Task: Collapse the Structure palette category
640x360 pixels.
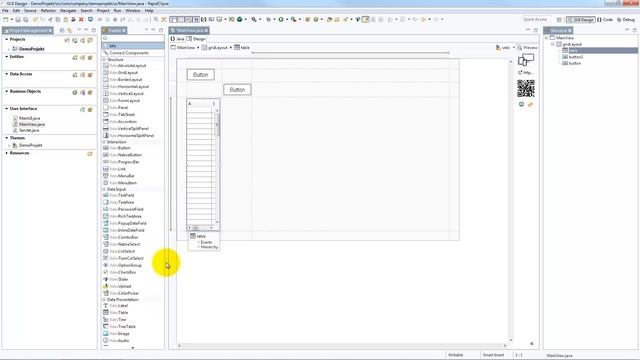Action: click(x=104, y=60)
